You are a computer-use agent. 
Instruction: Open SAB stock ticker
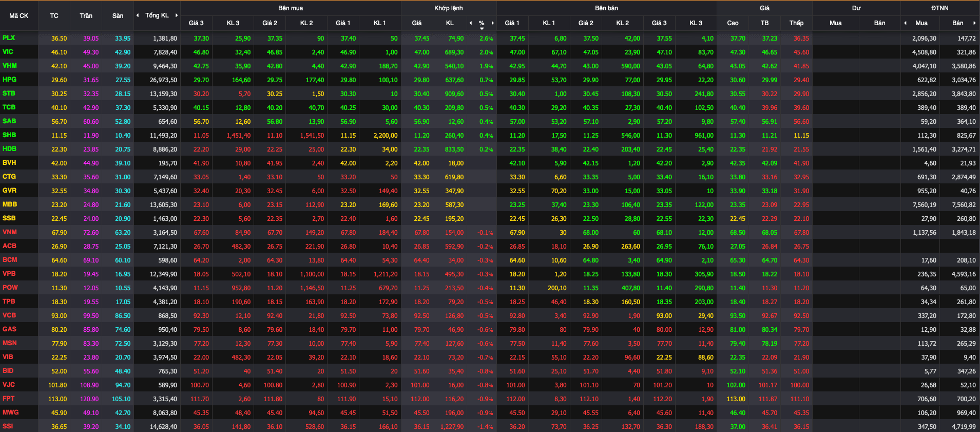[9, 121]
